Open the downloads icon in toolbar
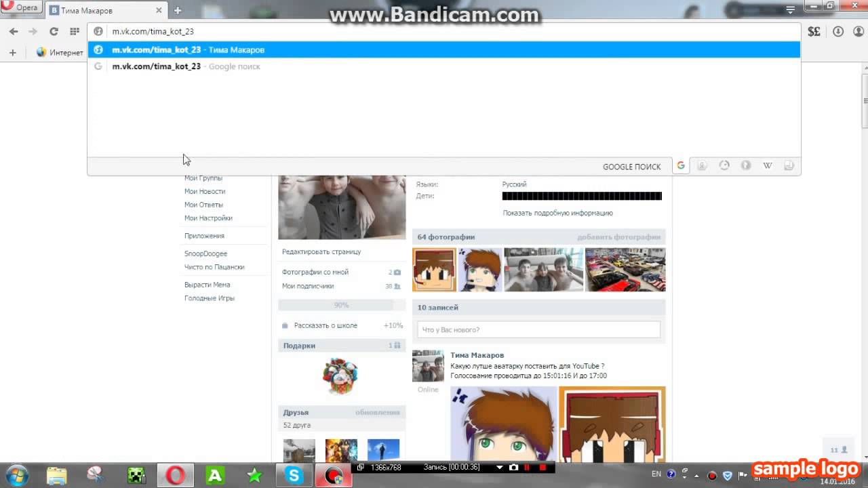 pos(838,31)
